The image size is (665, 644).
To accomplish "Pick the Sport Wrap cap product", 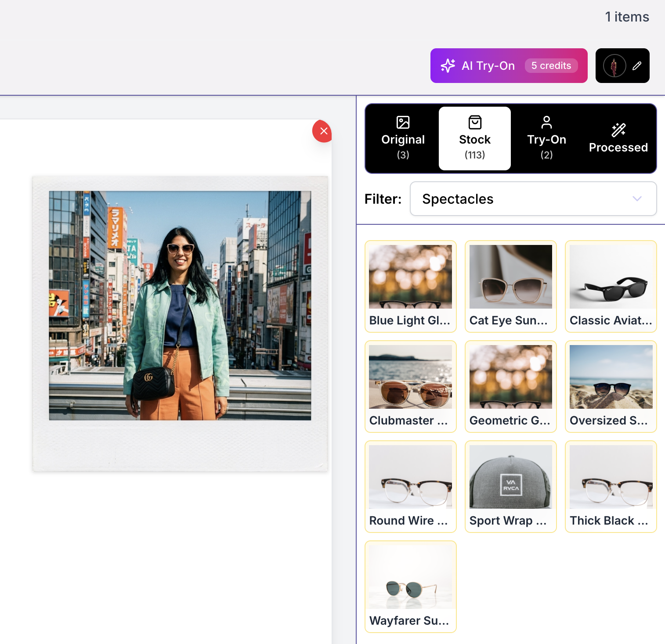I will [x=510, y=486].
